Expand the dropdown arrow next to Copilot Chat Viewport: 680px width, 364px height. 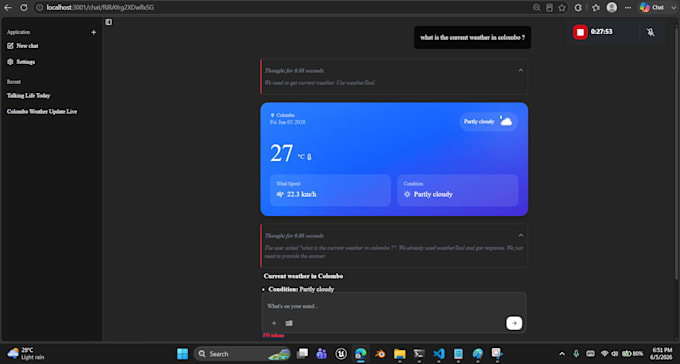pos(673,7)
